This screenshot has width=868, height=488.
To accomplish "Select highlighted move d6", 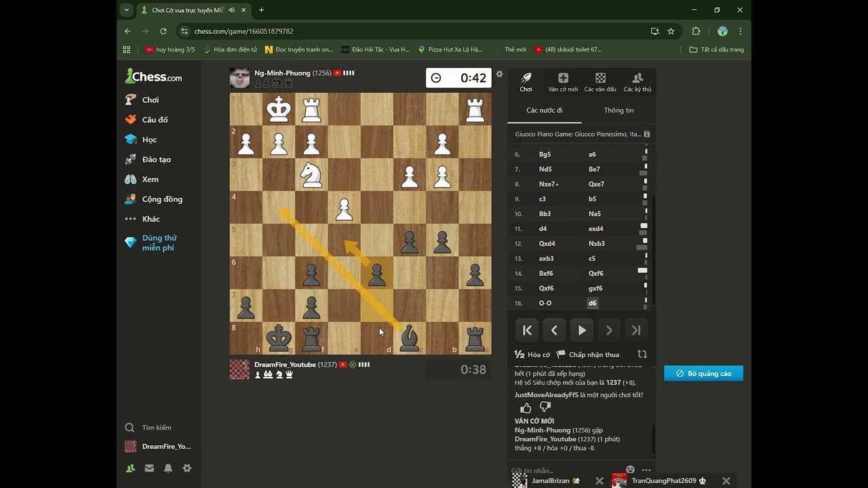I will point(593,304).
